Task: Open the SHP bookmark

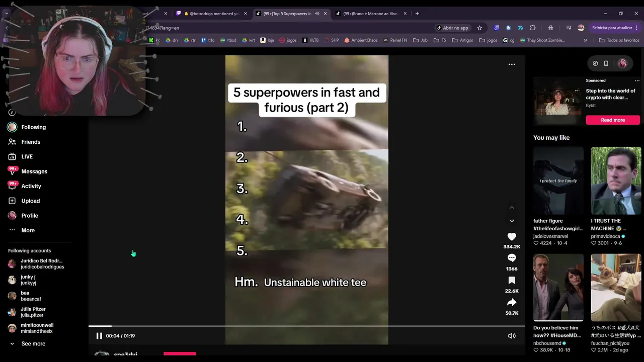Action: [332, 40]
